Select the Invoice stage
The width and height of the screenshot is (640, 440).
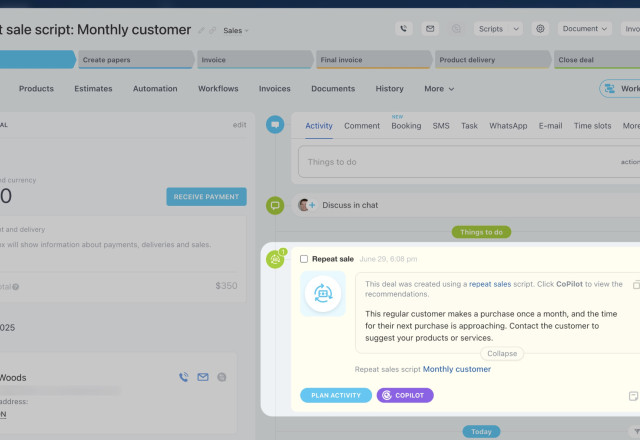click(x=254, y=60)
